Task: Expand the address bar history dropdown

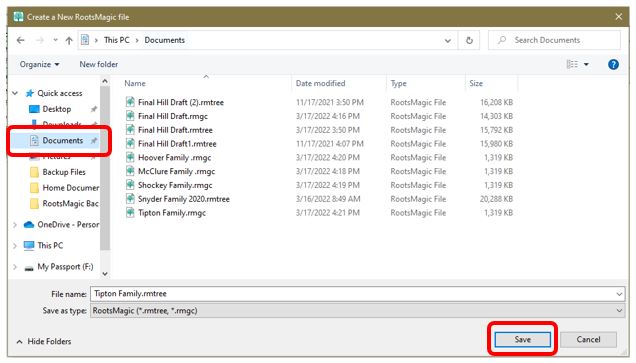Action: coord(448,41)
